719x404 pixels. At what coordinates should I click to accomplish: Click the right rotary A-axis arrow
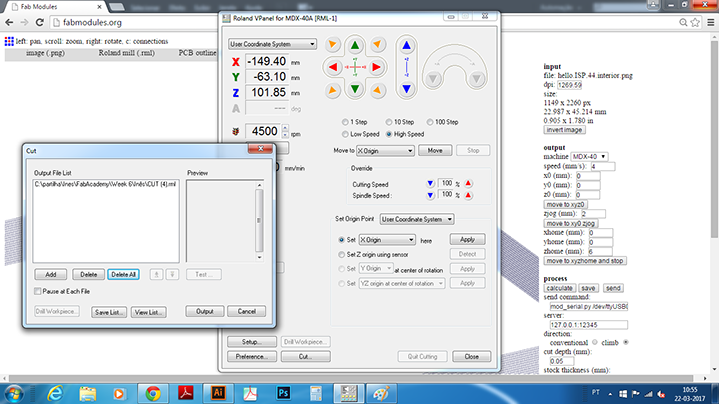click(476, 79)
